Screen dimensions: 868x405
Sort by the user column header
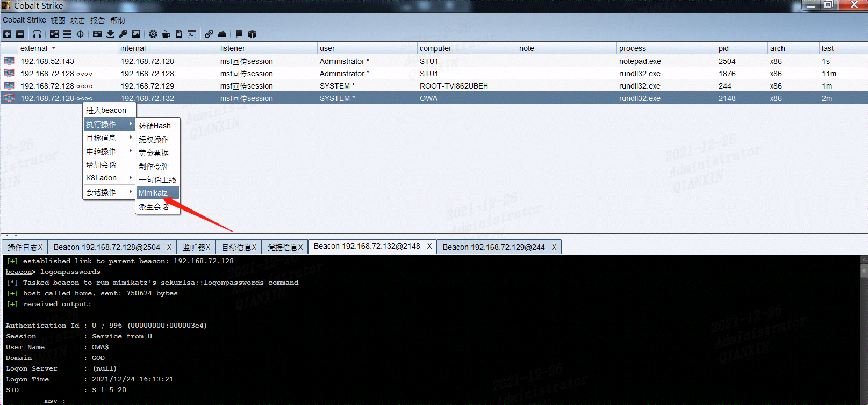point(367,48)
